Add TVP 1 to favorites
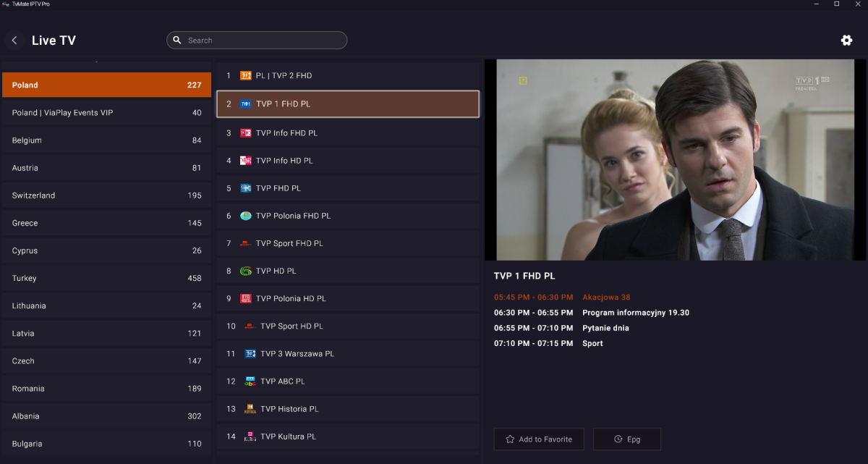 [539, 439]
